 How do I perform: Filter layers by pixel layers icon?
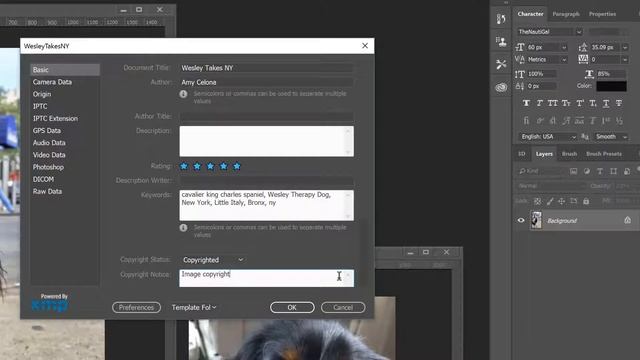573,171
